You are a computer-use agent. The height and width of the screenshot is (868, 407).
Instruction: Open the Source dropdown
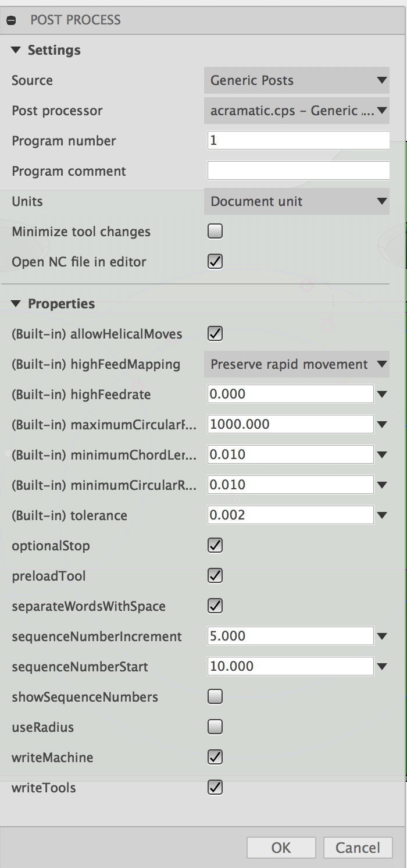tap(297, 80)
